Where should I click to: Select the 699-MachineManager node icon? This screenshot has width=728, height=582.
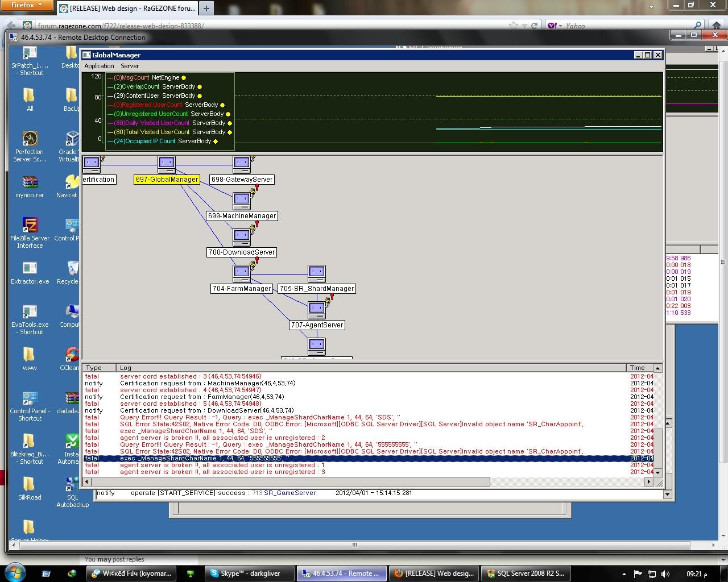(242, 201)
